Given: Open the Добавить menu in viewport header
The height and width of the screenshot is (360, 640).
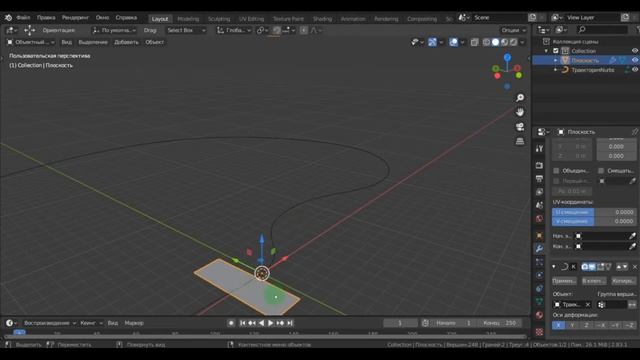Looking at the screenshot, I should coord(126,42).
